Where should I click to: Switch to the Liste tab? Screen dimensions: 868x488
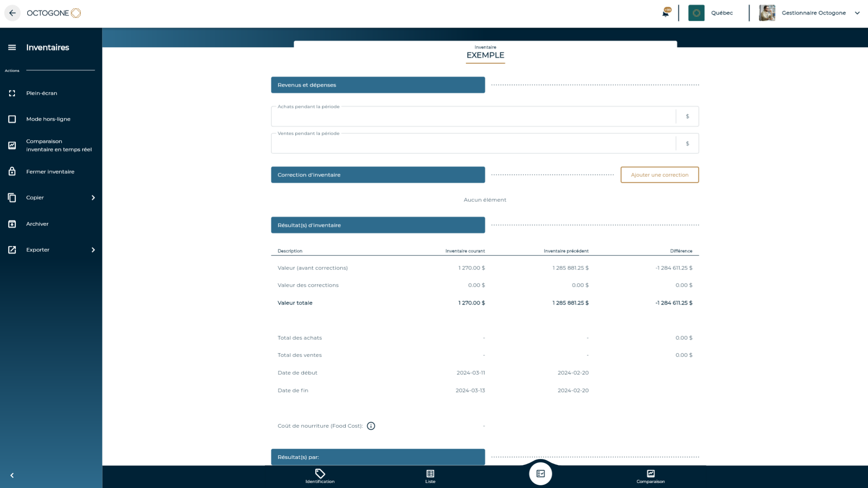[430, 476]
